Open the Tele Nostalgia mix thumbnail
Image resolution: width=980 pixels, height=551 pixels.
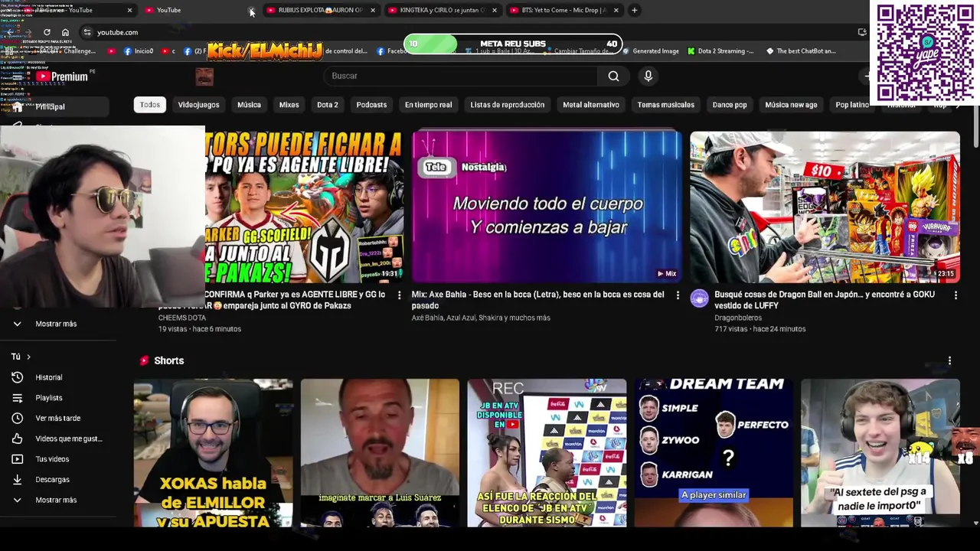[x=547, y=207]
